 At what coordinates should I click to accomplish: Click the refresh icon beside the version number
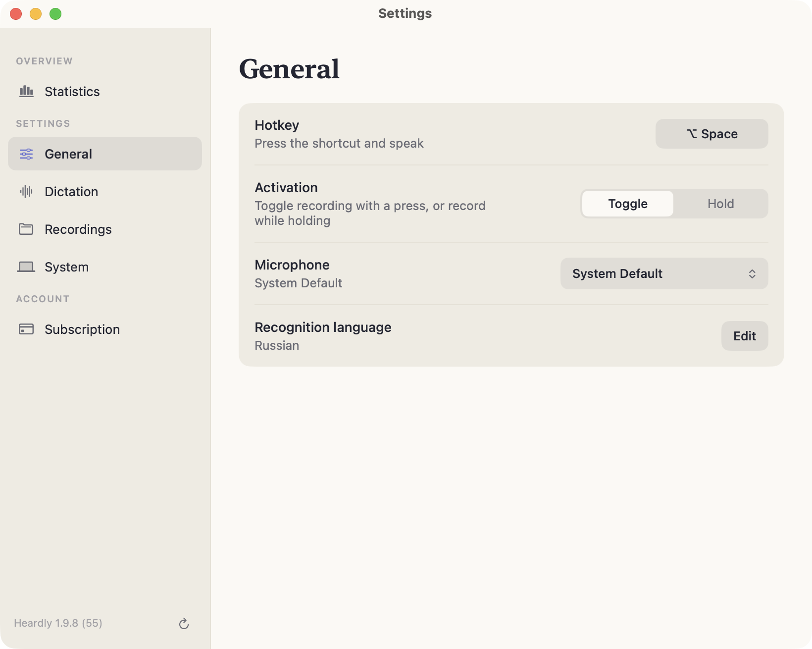pyautogui.click(x=184, y=623)
